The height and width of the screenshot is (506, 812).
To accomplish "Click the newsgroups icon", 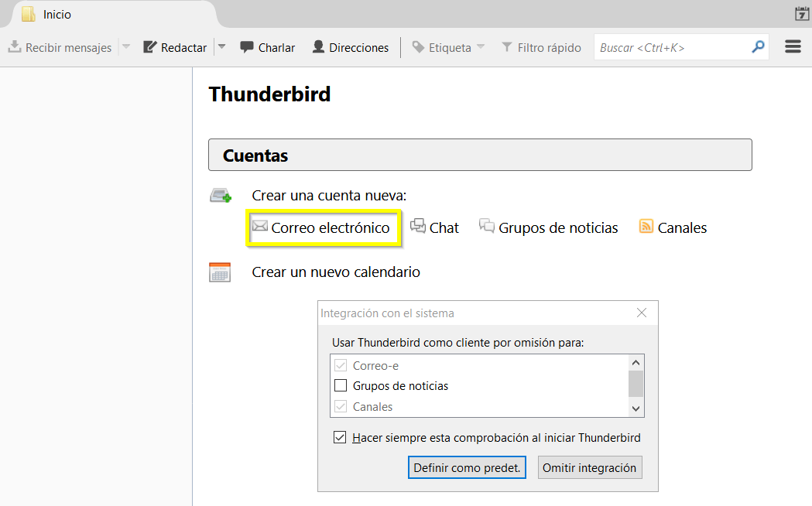I will pos(487,226).
